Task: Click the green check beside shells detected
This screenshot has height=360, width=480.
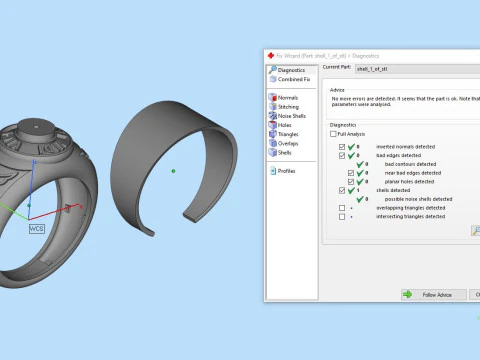Action: [351, 190]
